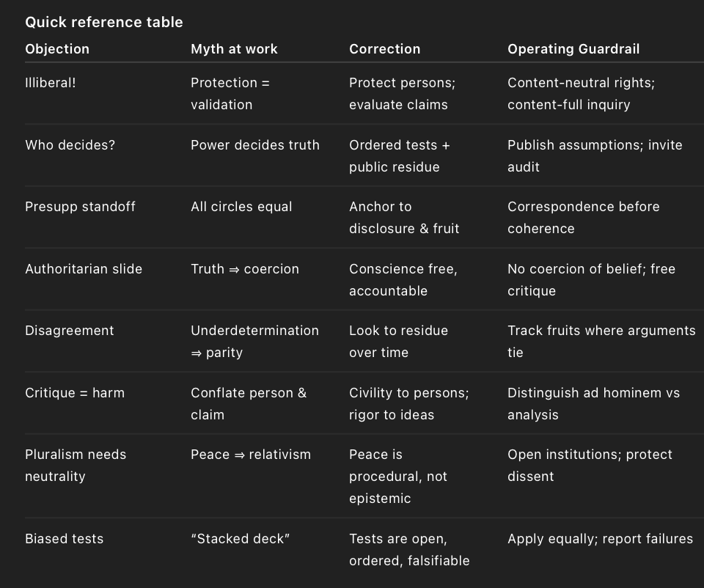The height and width of the screenshot is (588, 704).
Task: Click the 'Presupp standoff' row label
Action: tap(80, 207)
